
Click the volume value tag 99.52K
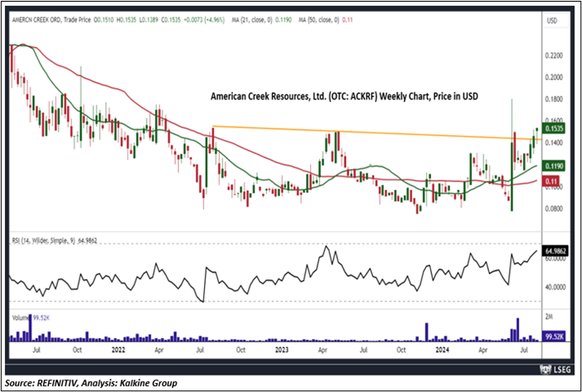click(x=555, y=336)
